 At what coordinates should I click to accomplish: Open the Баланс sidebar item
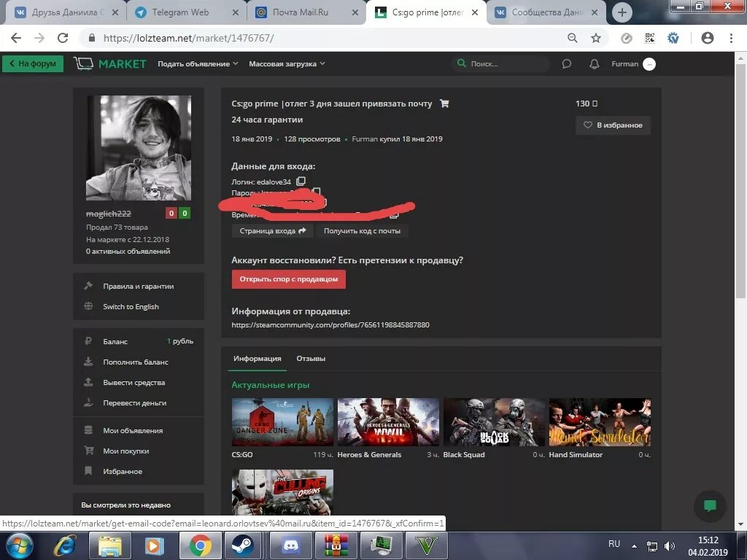(x=138, y=341)
